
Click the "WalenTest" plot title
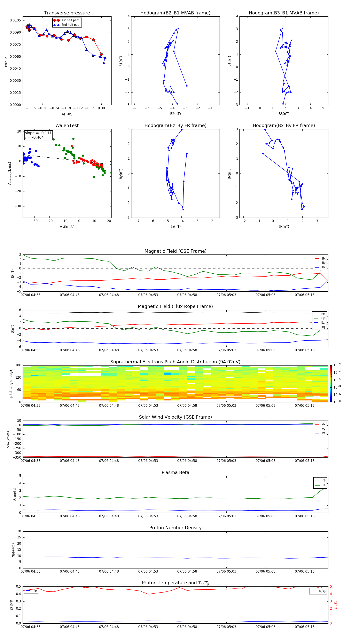tap(67, 125)
